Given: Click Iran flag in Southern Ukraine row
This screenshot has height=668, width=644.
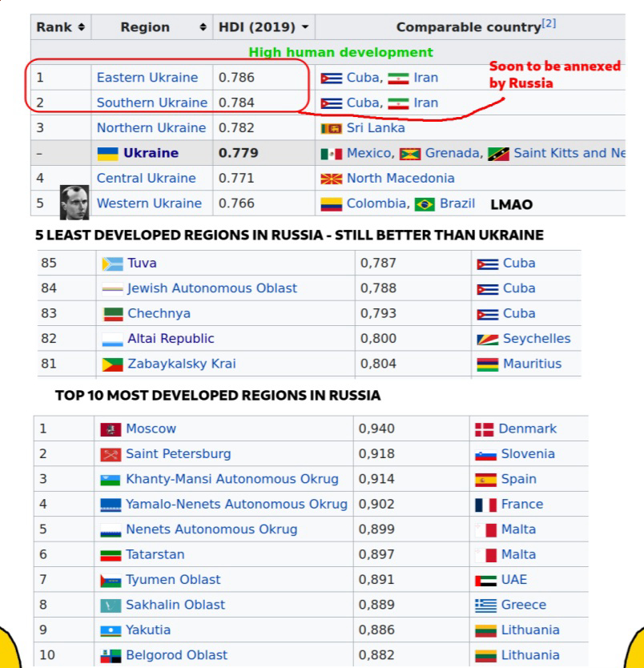Looking at the screenshot, I should (x=398, y=103).
